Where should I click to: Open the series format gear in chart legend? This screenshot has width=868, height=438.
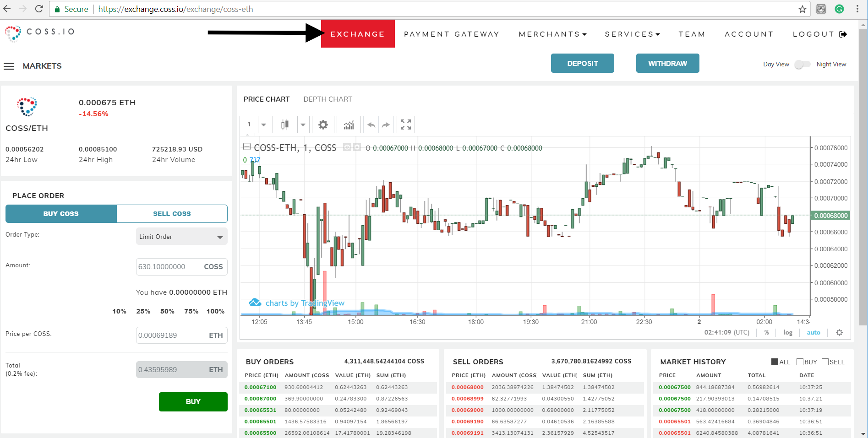click(357, 147)
